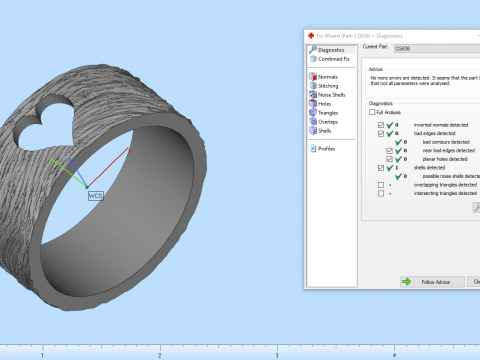480x360 pixels.
Task: Select the Stitching fix step
Action: pos(328,86)
